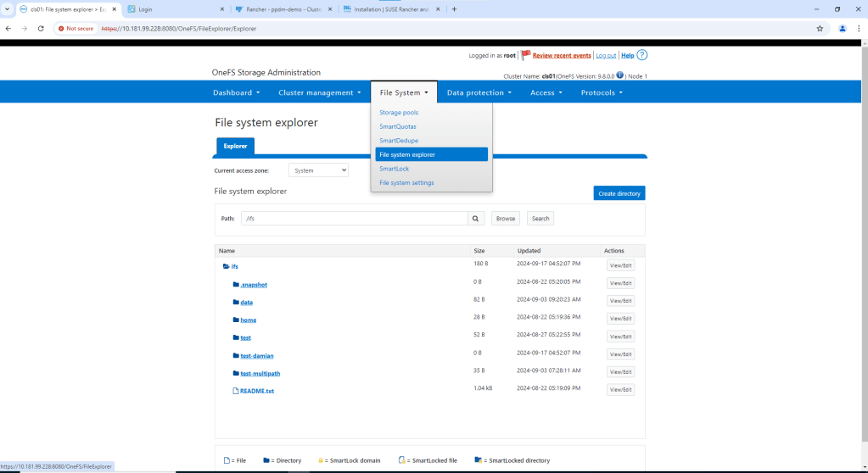Reload the page with browser refresh icon
868x473 pixels.
(x=41, y=28)
